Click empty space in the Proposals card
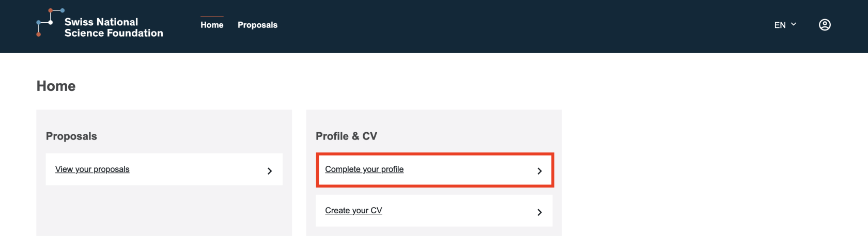Screen dimensions: 868x251 (164, 212)
